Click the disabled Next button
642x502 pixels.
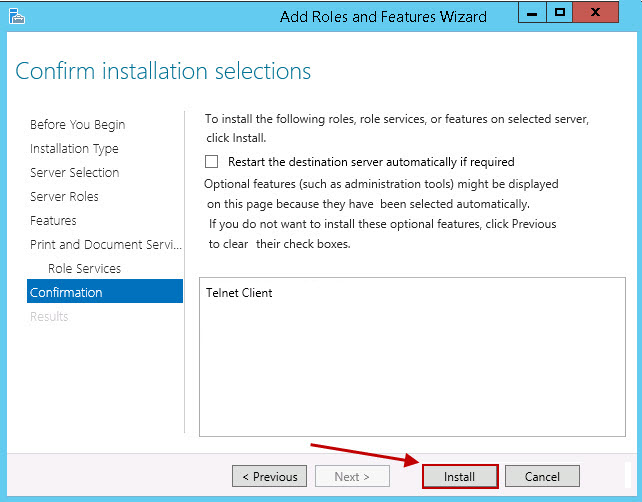[352, 477]
